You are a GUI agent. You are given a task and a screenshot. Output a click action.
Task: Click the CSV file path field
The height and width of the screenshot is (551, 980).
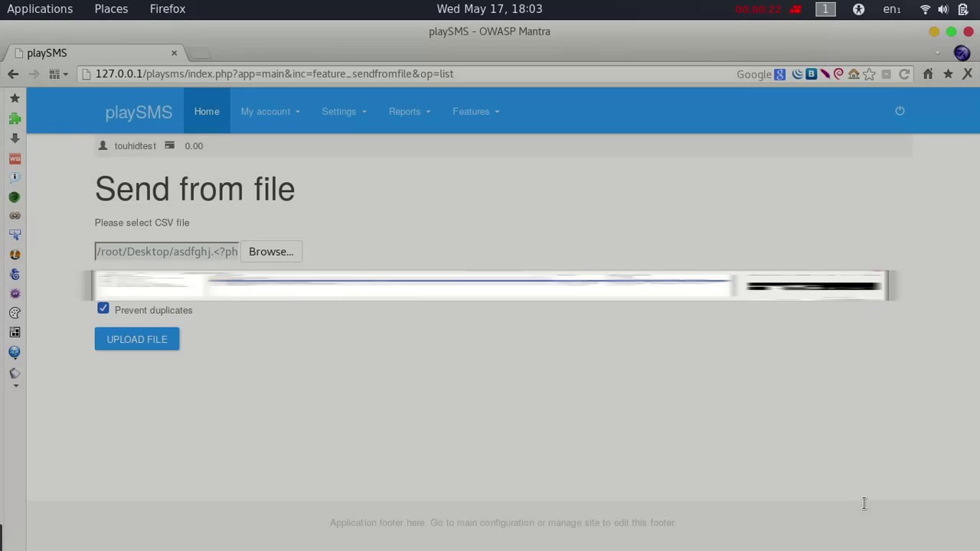coord(167,252)
